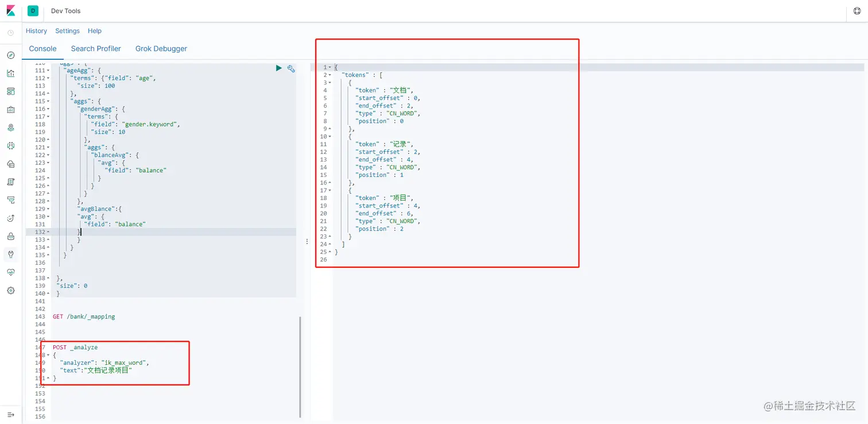This screenshot has height=424, width=868.
Task: Open APM from the sidebar
Action: coord(10,200)
